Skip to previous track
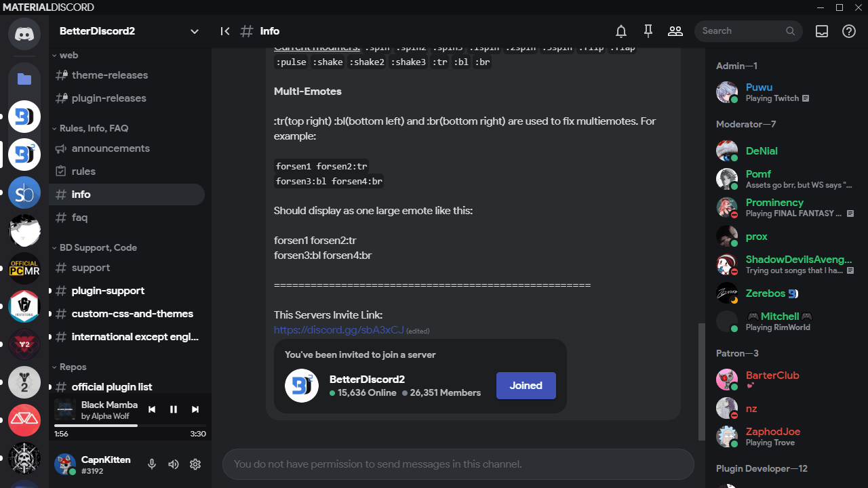 tap(152, 409)
